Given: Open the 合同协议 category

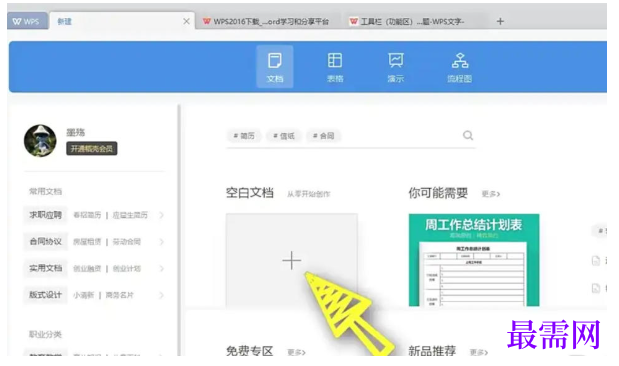Looking at the screenshot, I should coord(45,242).
